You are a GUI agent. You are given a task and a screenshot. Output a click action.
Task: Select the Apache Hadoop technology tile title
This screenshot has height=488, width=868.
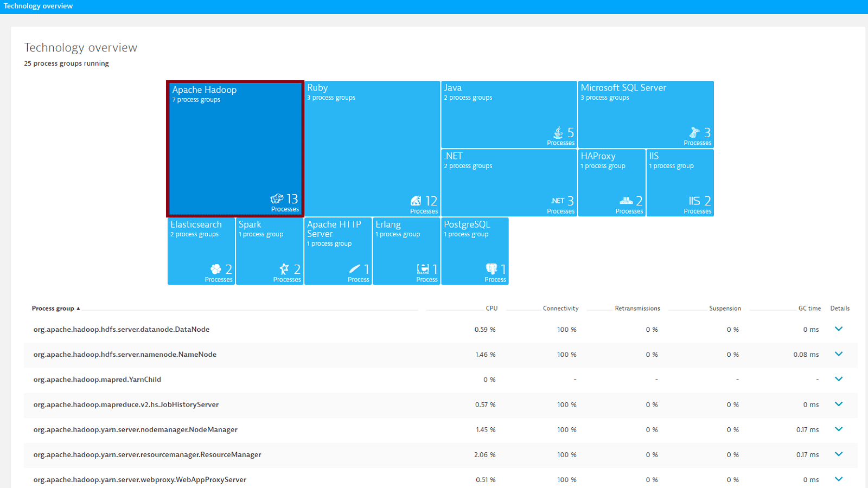pyautogui.click(x=205, y=90)
